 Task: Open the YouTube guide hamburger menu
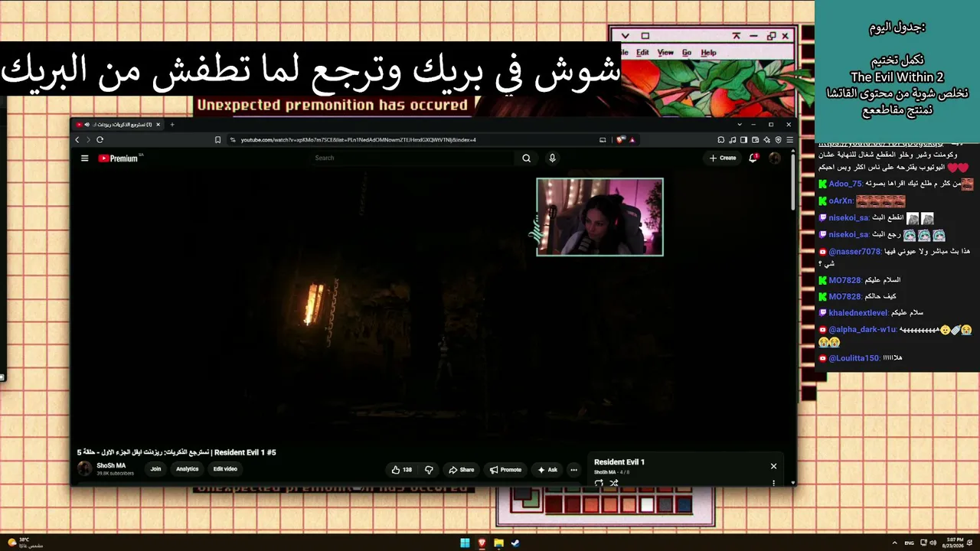point(84,158)
